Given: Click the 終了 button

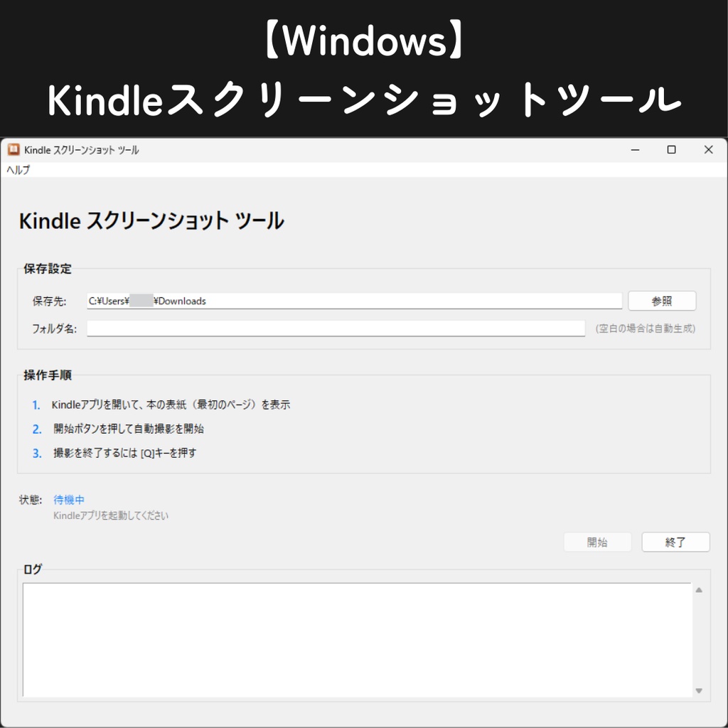Looking at the screenshot, I should click(675, 542).
